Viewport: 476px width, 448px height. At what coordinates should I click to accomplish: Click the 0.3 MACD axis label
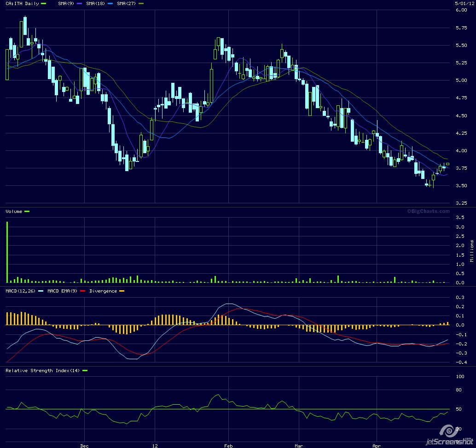(x=460, y=298)
